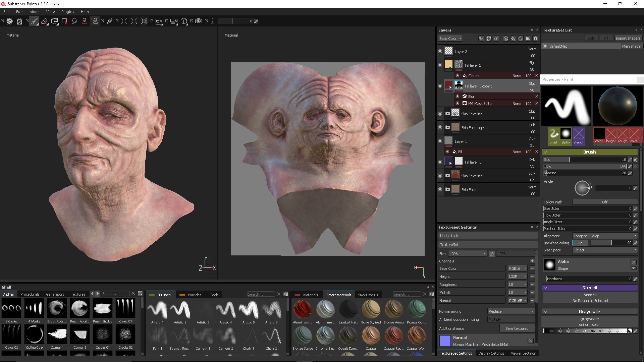This screenshot has width=644, height=362.
Task: Create a new folder in the Layers panel
Action: coord(528,39)
